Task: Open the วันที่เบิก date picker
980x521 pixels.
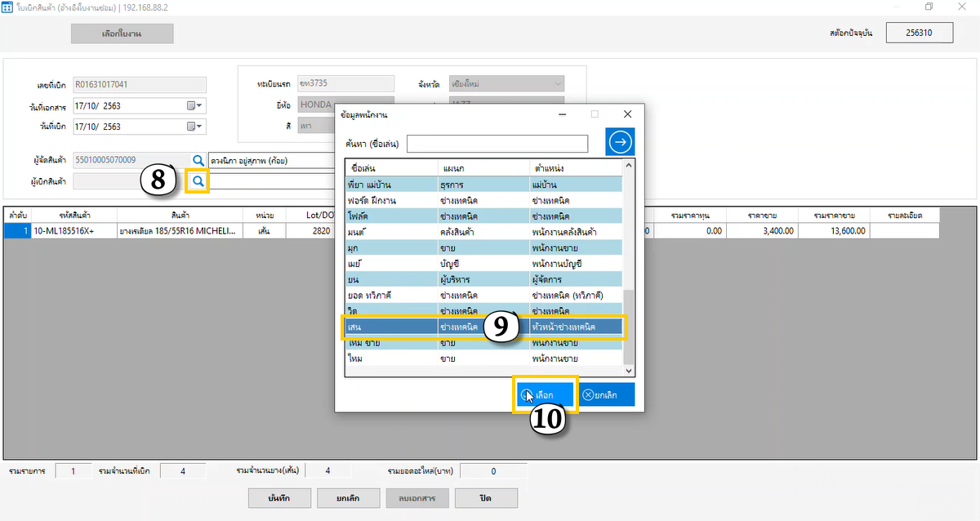Action: click(196, 127)
